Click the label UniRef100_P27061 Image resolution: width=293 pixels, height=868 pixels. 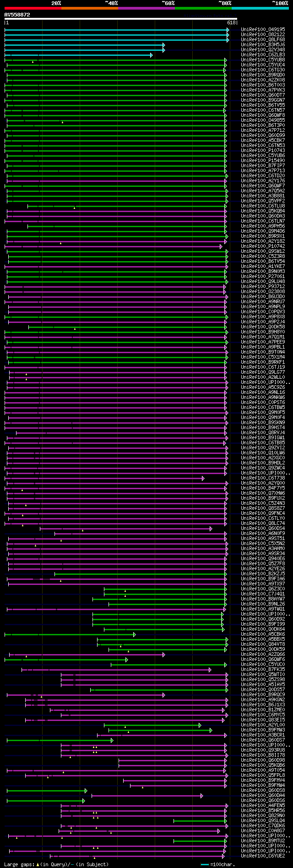click(x=263, y=276)
